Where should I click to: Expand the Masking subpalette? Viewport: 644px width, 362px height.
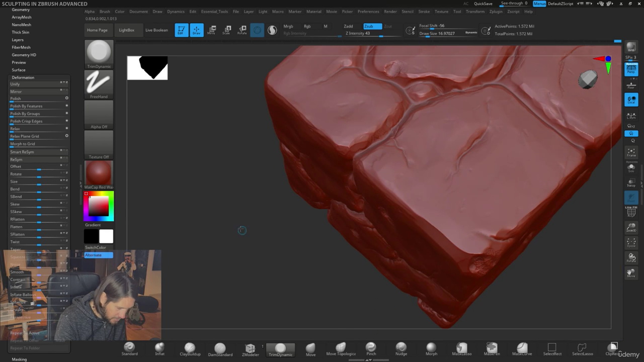pos(19,359)
